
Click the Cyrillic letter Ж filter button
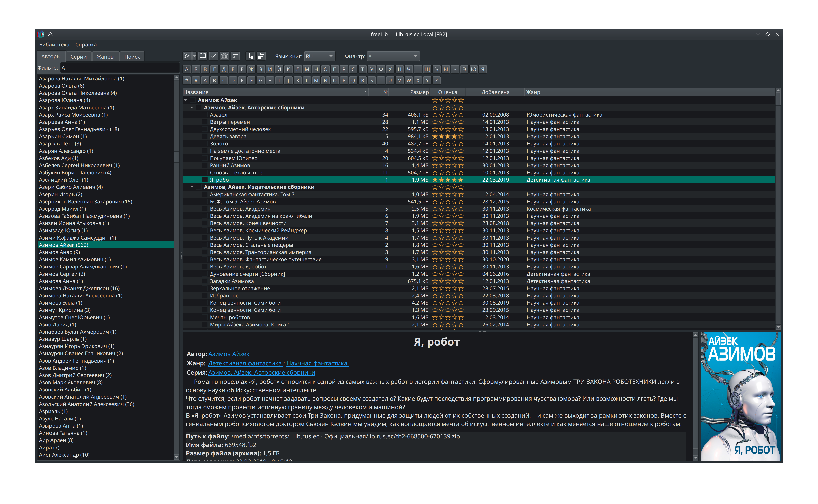click(251, 69)
